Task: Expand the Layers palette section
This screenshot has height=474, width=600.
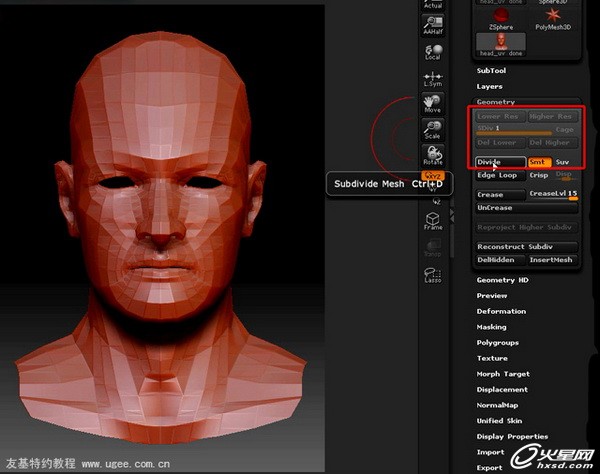Action: (489, 86)
